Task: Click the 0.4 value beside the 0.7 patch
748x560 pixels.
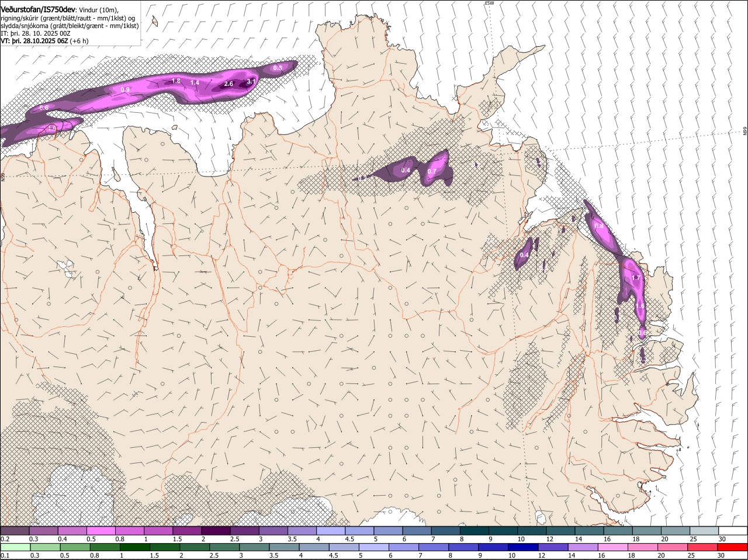Action: tap(406, 171)
